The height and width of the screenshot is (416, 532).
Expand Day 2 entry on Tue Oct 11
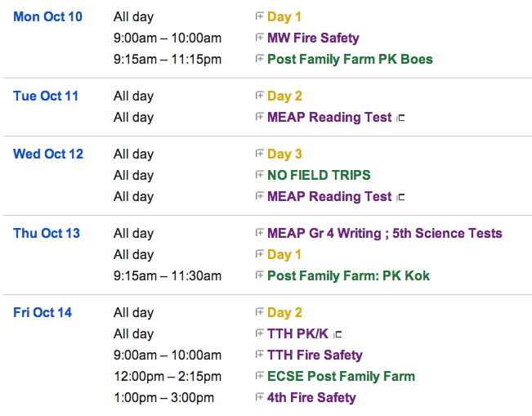[259, 95]
